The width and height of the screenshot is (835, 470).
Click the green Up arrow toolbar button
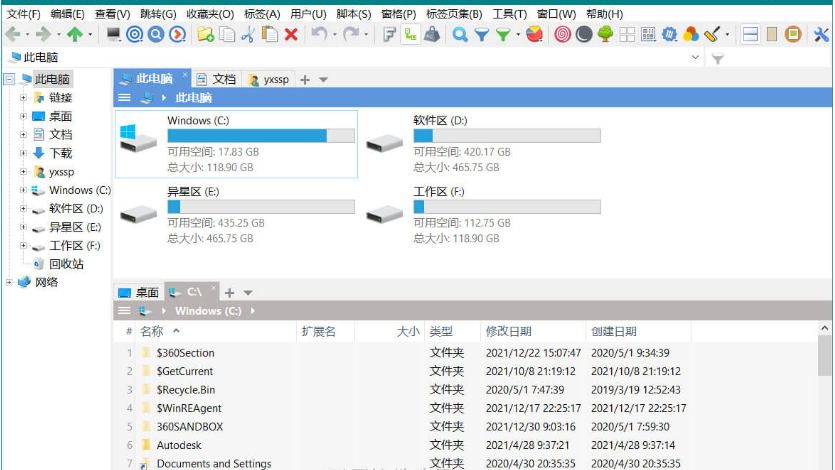coord(75,35)
